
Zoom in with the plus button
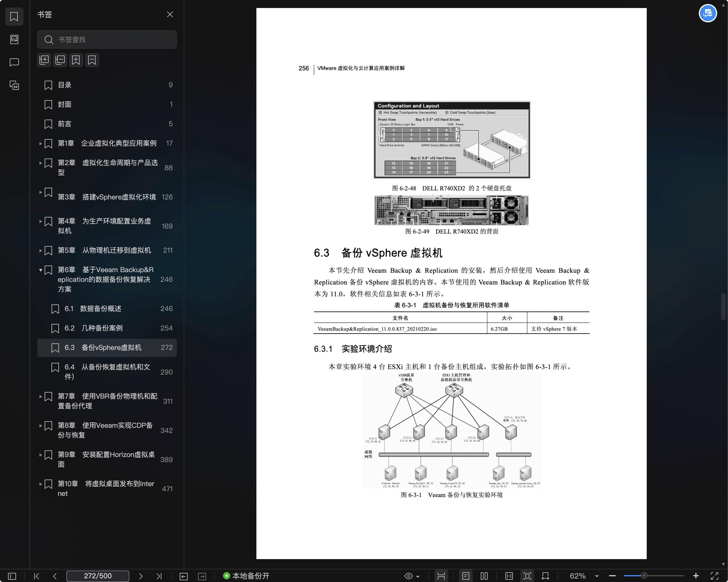coord(696,576)
